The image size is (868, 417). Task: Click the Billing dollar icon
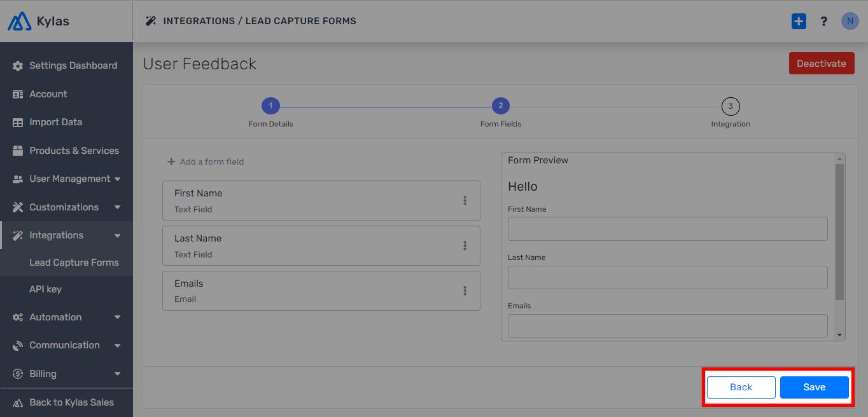18,374
